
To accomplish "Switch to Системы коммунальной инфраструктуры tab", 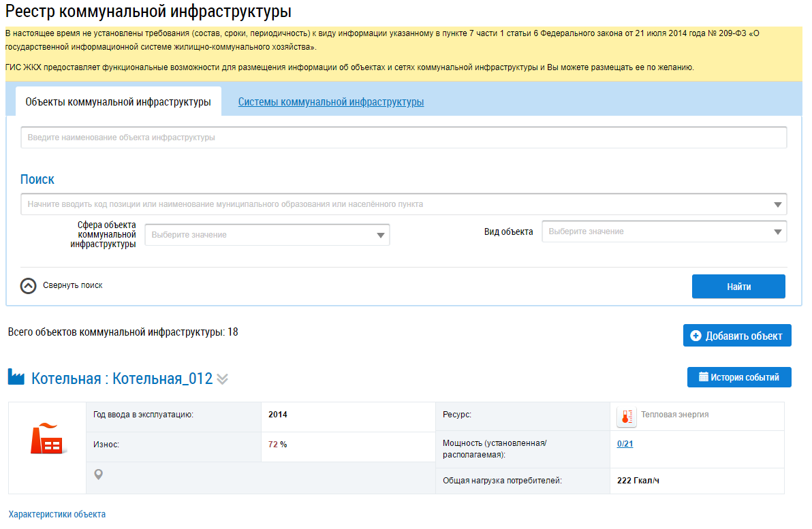I will 330,102.
